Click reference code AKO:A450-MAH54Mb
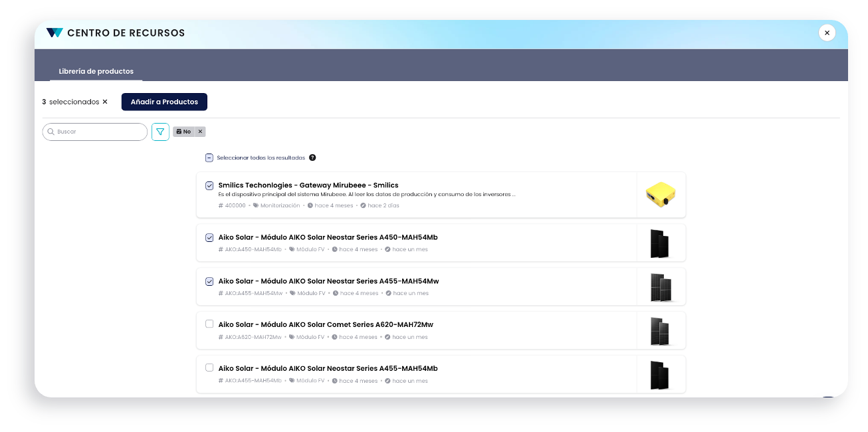This screenshot has height=432, width=868. (253, 250)
